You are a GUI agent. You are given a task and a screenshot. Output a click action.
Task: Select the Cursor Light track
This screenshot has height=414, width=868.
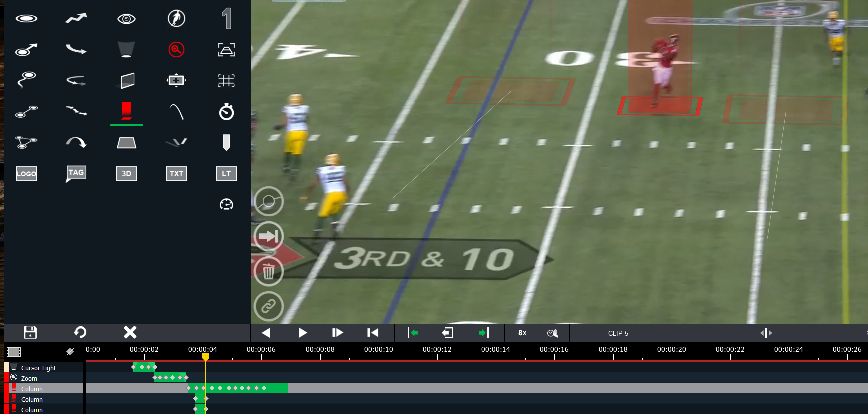[x=44, y=368]
